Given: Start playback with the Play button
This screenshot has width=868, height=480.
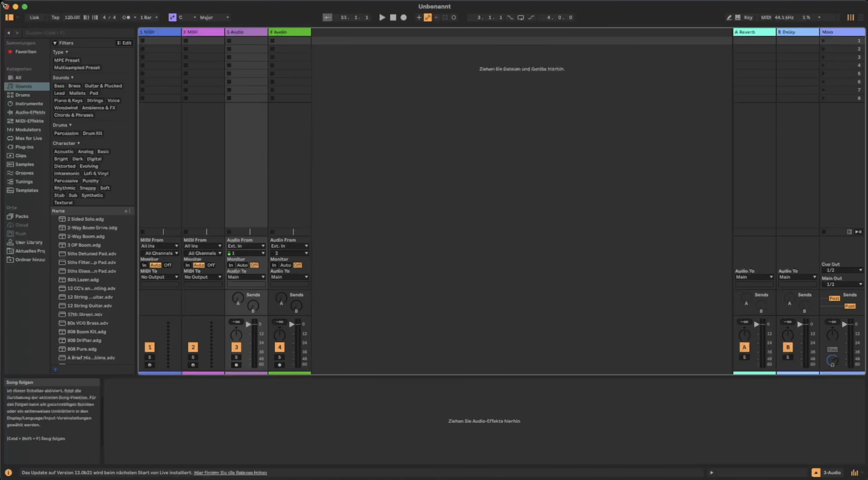Looking at the screenshot, I should 382,17.
